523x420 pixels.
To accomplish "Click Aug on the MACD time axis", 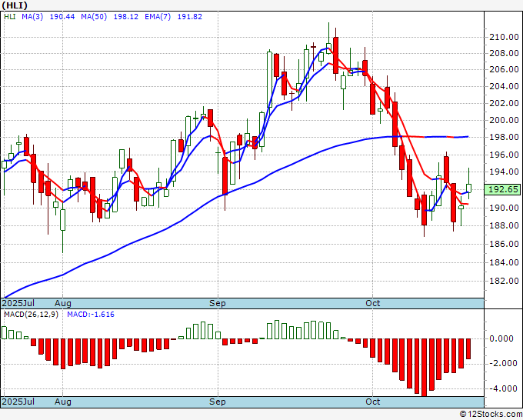I will pyautogui.click(x=63, y=402).
